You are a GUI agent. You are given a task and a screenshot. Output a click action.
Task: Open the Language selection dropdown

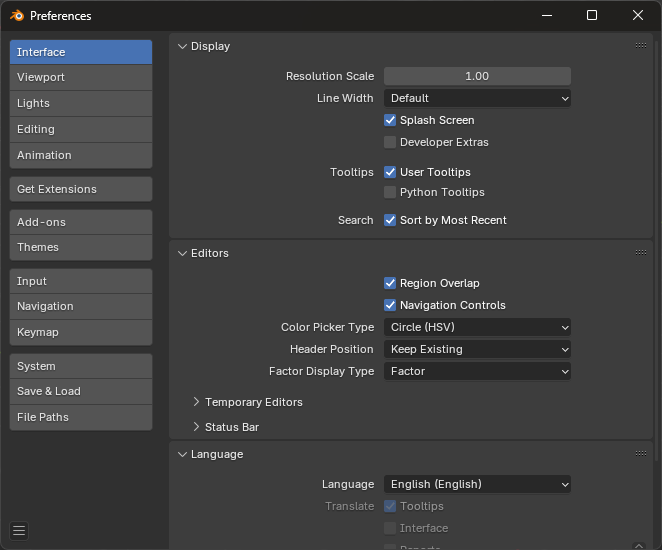477,484
